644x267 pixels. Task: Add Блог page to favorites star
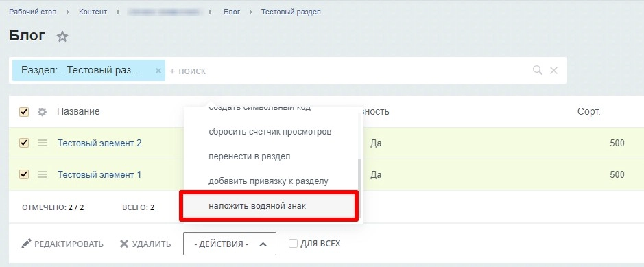point(62,36)
